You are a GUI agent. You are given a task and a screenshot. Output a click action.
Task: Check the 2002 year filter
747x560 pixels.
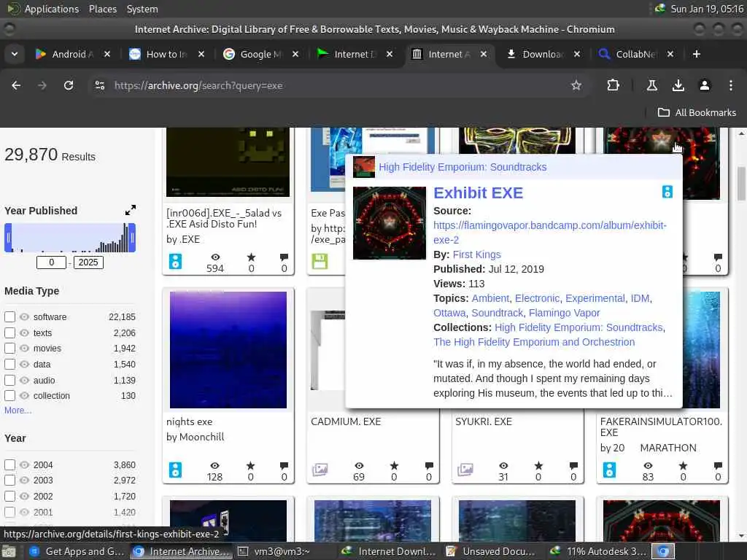click(x=9, y=496)
